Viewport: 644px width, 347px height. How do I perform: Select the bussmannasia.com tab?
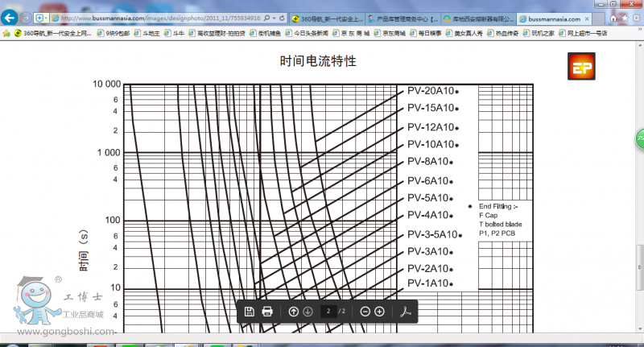pyautogui.click(x=555, y=18)
